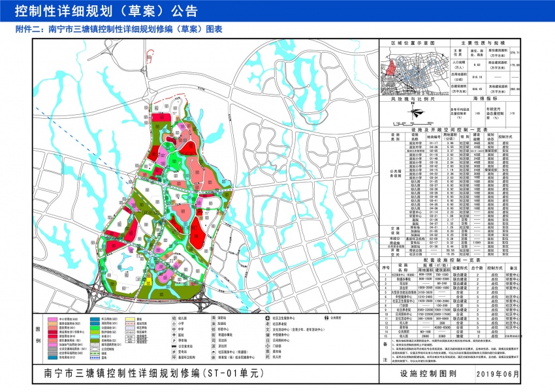Click the 门诊部 legend symbol

(268, 346)
